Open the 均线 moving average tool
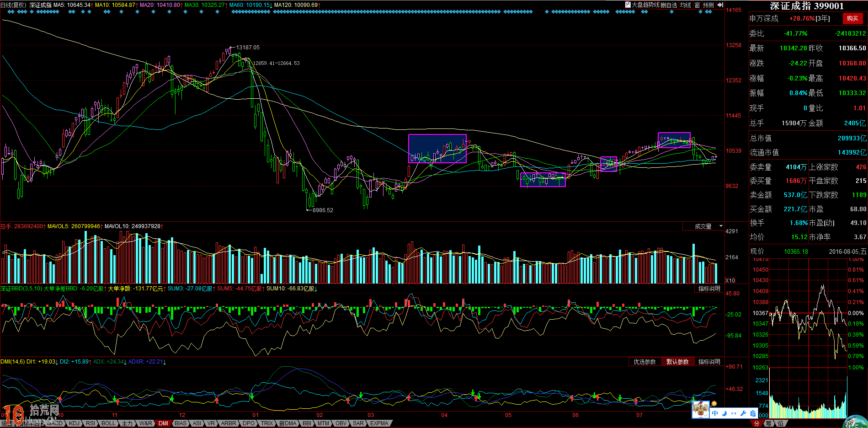868x428 pixels. [685, 5]
